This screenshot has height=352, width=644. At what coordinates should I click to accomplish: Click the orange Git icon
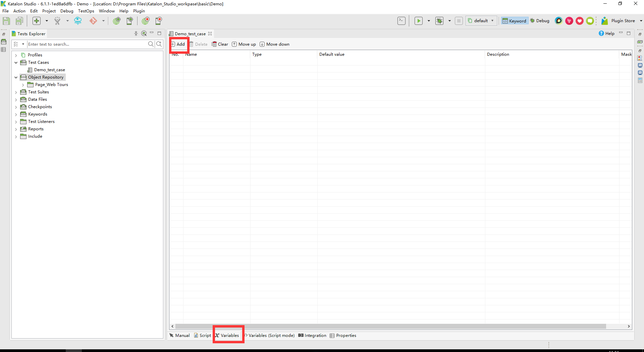pos(93,21)
